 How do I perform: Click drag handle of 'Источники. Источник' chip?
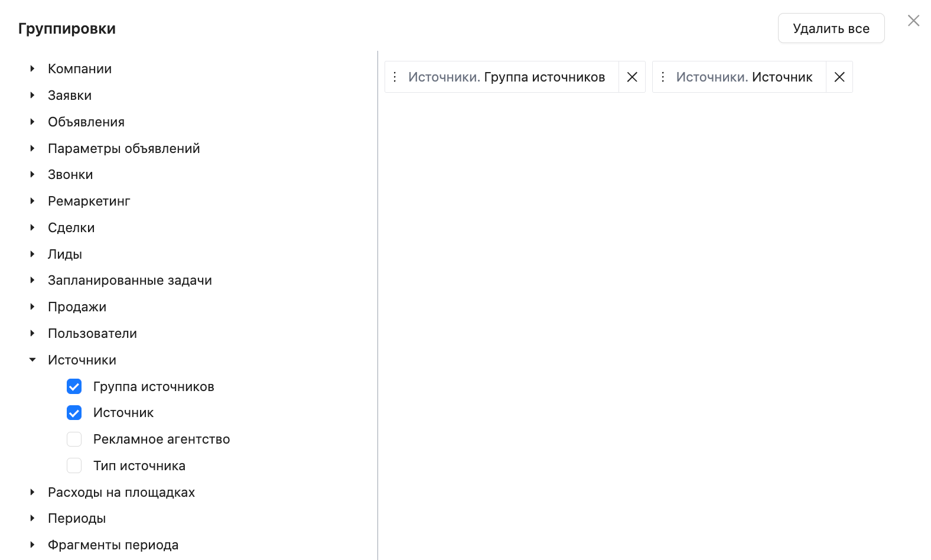(663, 77)
